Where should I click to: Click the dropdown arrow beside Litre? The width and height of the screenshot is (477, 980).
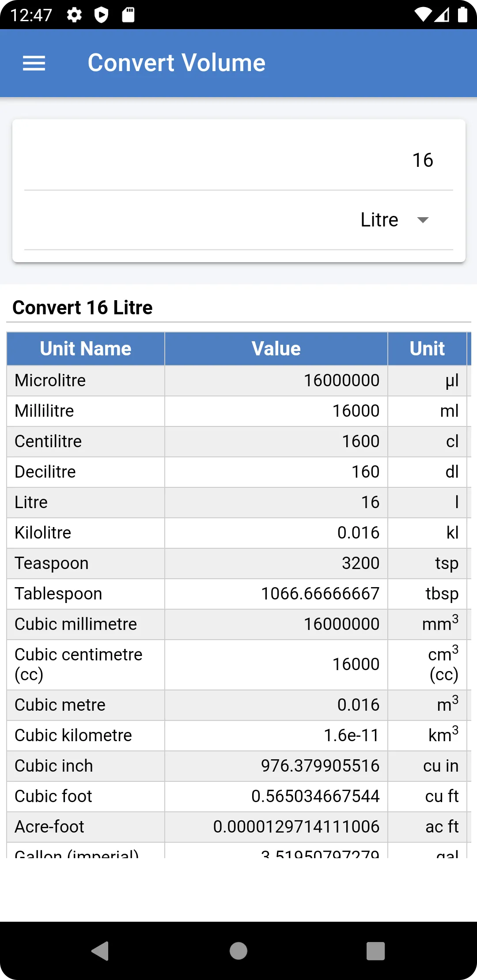click(423, 220)
